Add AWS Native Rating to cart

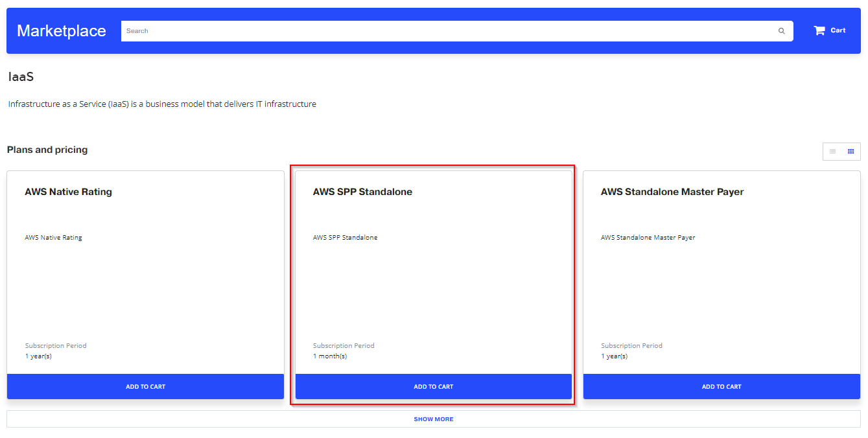[145, 387]
